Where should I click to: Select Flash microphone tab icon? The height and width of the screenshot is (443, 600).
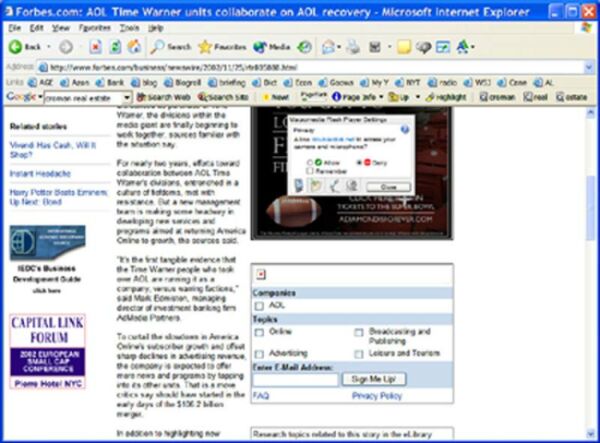click(x=334, y=186)
